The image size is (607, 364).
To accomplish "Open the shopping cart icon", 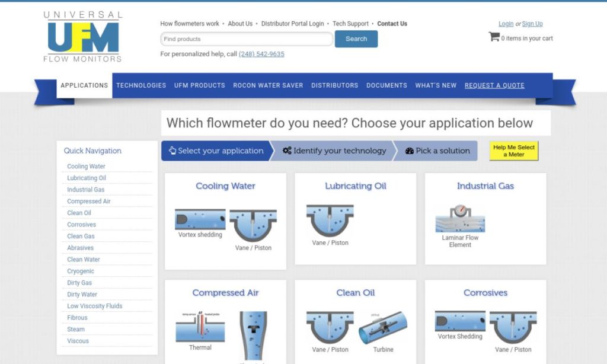I will (x=494, y=36).
